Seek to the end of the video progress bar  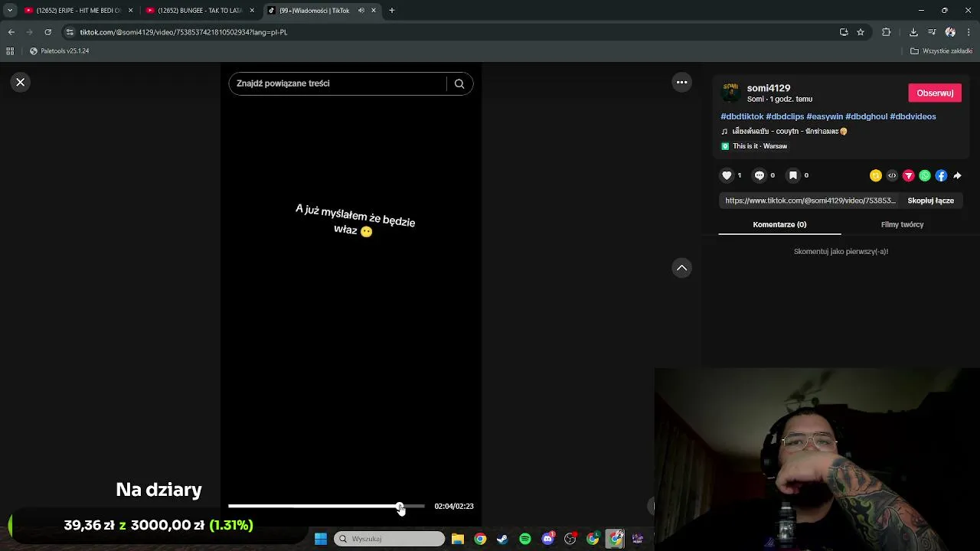coord(423,507)
